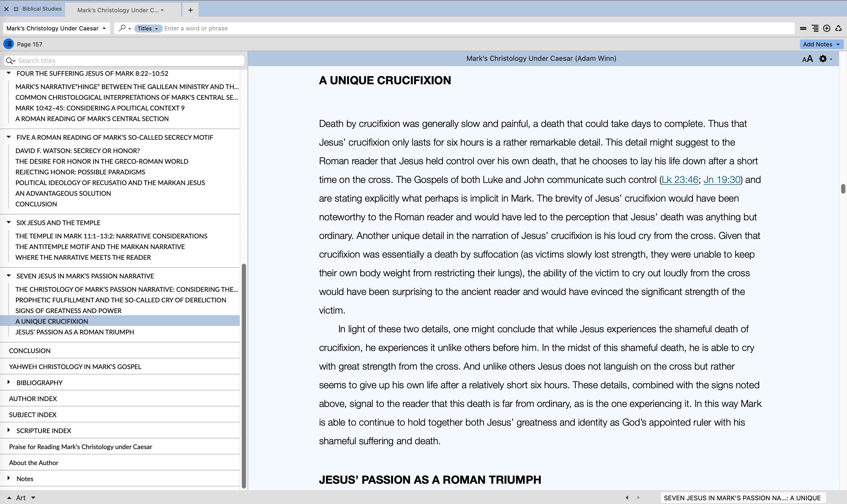
Task: Click the circled plus add icon
Action: pos(827,29)
